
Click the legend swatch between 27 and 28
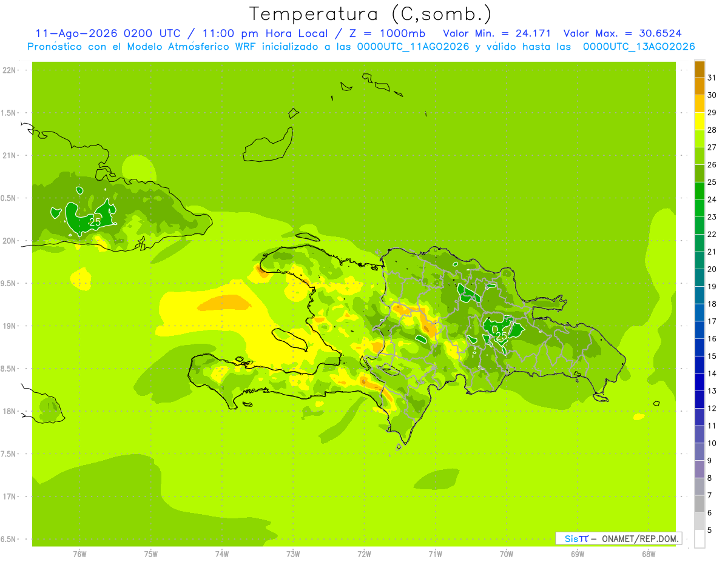pyautogui.click(x=699, y=139)
